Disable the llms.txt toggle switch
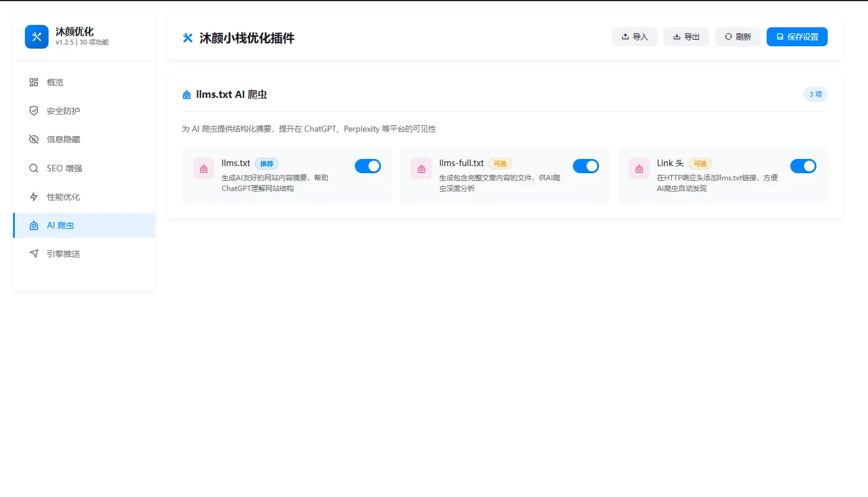This screenshot has height=497, width=868. [x=367, y=166]
